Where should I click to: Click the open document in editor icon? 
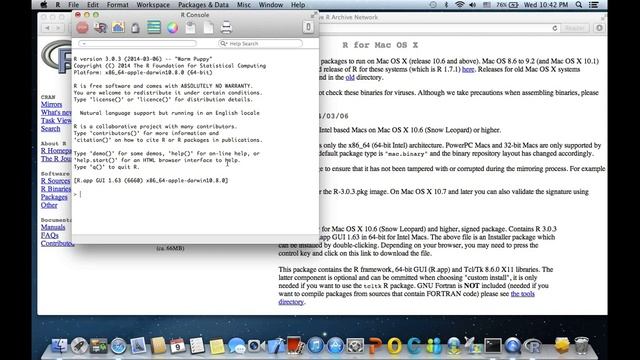(190, 28)
